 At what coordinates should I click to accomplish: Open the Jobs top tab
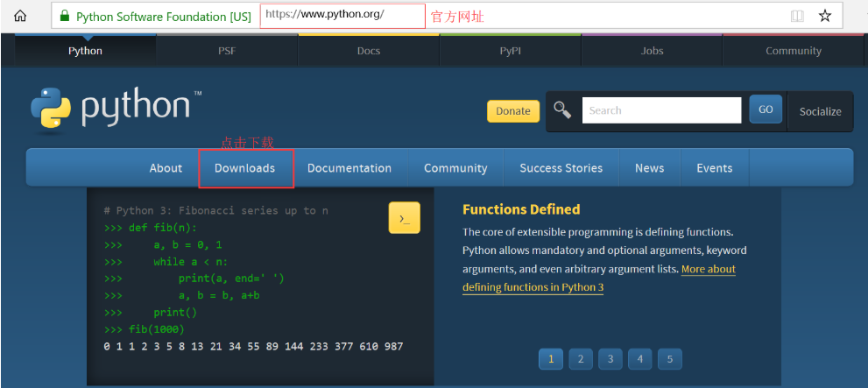click(x=653, y=51)
